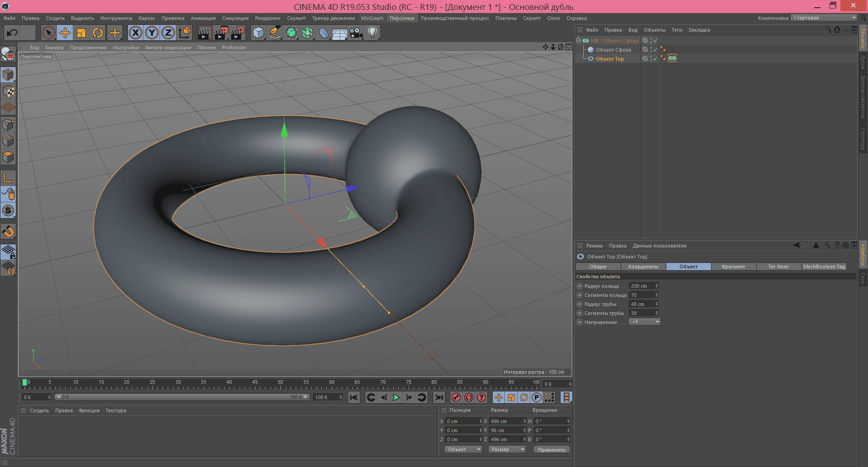The width and height of the screenshot is (868, 467).
Task: Toggle X axis lock
Action: (x=136, y=33)
